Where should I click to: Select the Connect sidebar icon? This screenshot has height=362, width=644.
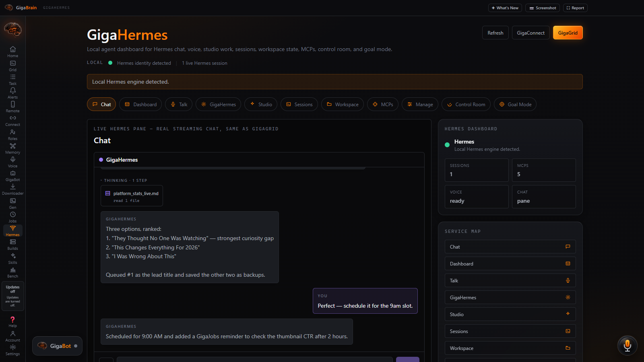(13, 121)
